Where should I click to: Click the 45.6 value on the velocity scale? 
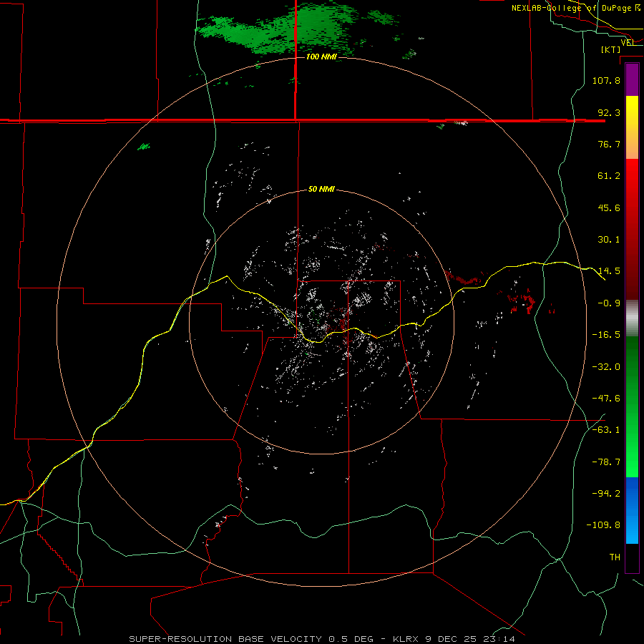pos(609,208)
